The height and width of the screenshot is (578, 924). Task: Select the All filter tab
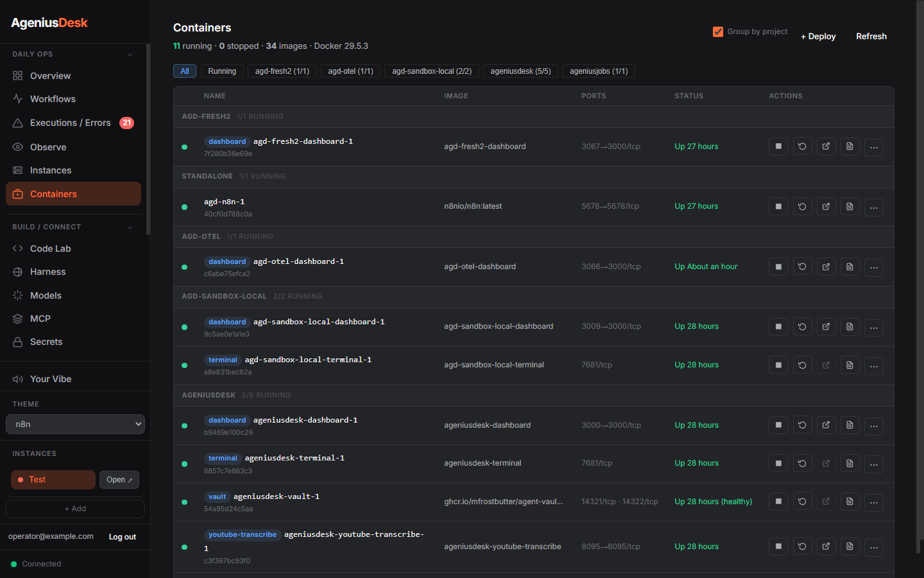click(185, 71)
